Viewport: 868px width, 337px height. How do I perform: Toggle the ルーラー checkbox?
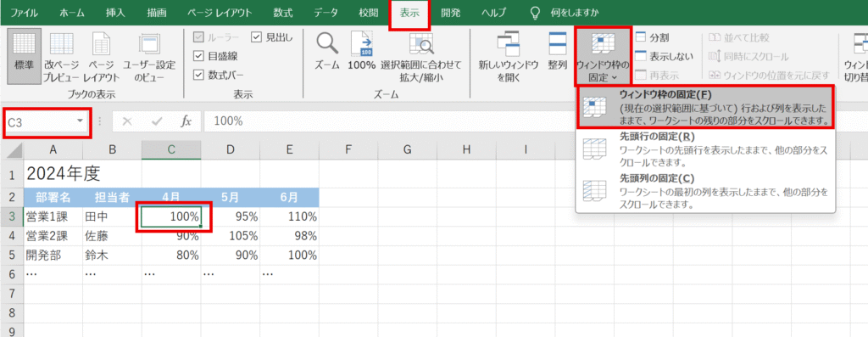[198, 37]
